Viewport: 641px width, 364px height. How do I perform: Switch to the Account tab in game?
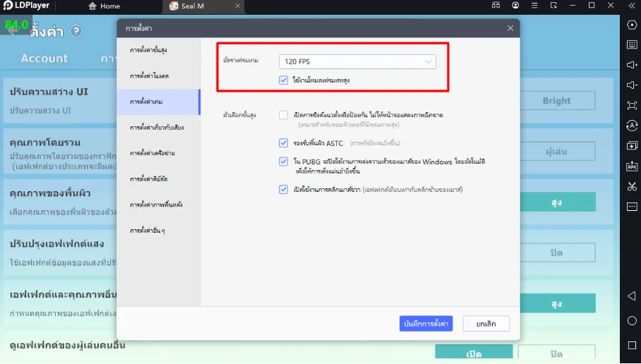point(44,59)
